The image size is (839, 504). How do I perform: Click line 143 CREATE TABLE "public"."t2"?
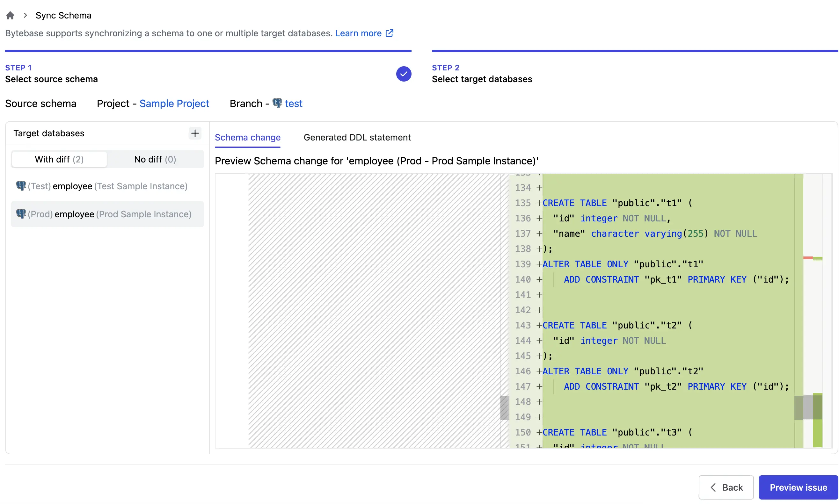pos(617,325)
